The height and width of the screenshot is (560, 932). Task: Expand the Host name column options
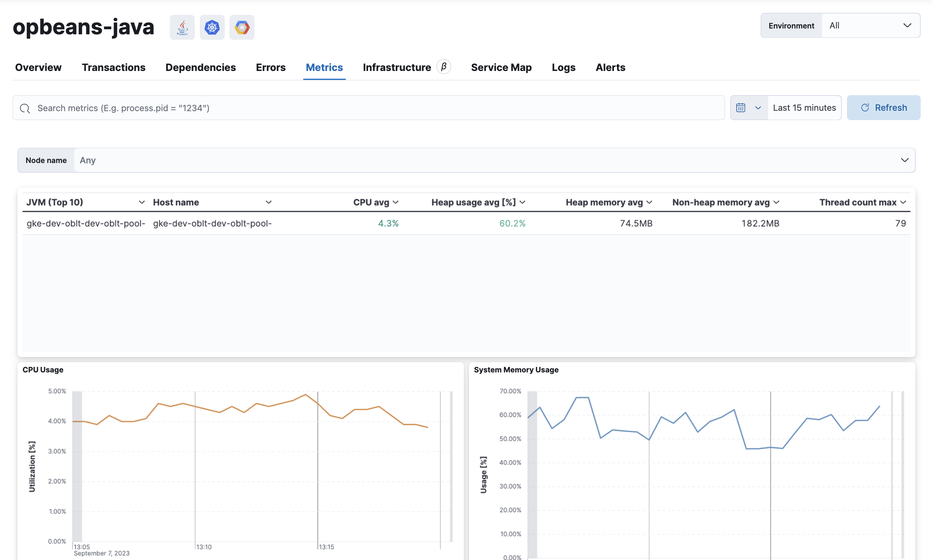pos(268,202)
